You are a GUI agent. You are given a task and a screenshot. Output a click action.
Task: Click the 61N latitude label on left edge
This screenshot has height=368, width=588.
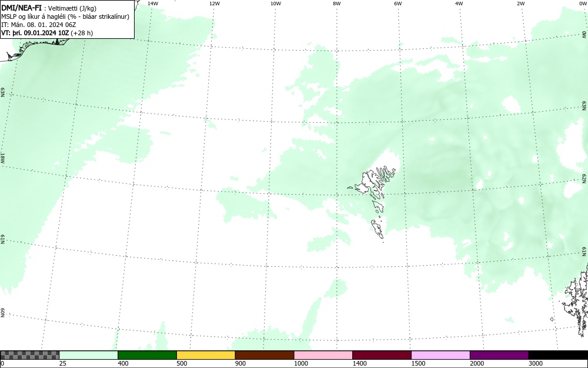coord(2,239)
